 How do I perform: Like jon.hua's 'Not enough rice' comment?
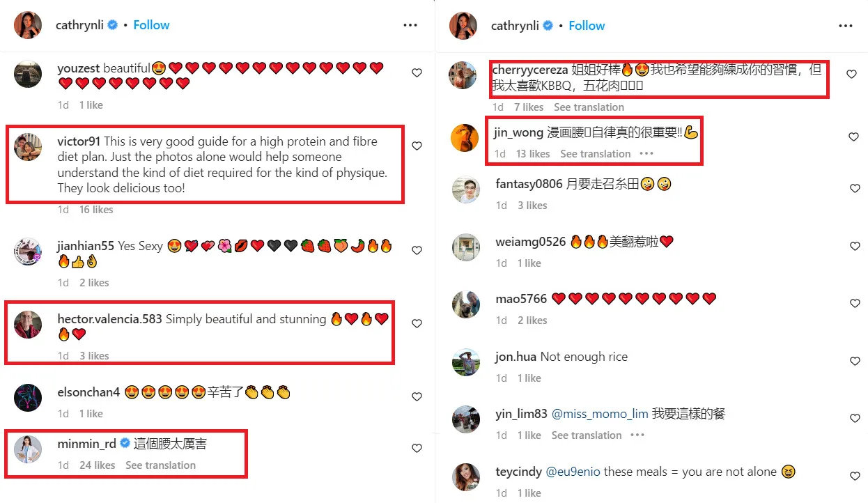tap(855, 362)
